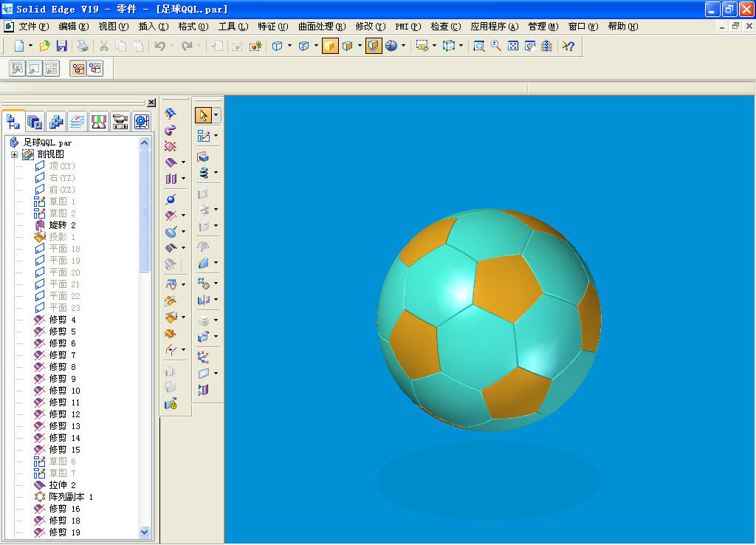Image resolution: width=756 pixels, height=545 pixels.
Task: Choose the Select arrow tool in feature toolbar
Action: tap(203, 115)
